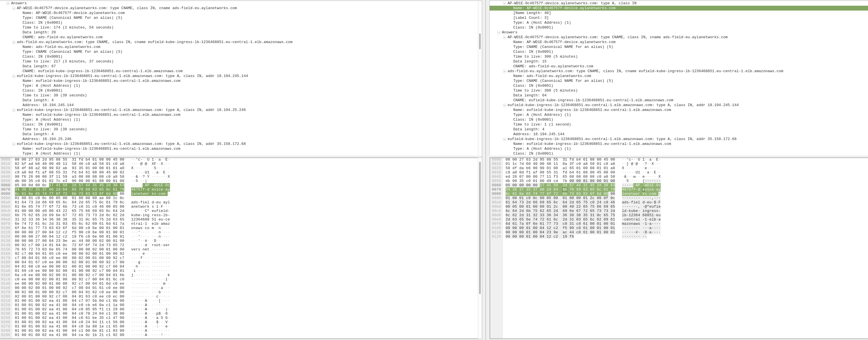
Task: Click highlighted bytes in left hex row 0070
Action: point(70,189)
